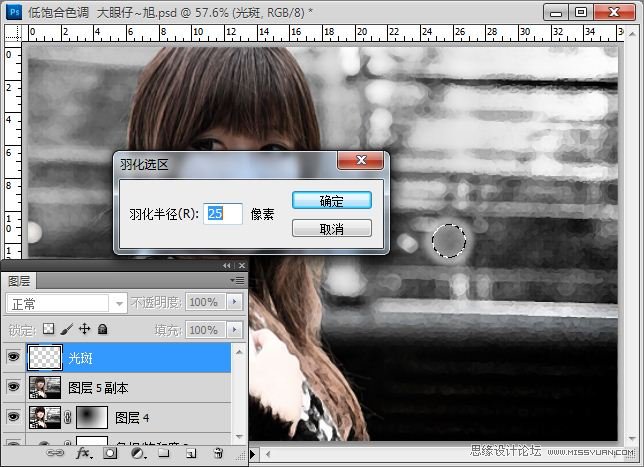This screenshot has width=644, height=467.
Task: Minimize the document window
Action: pos(556,12)
